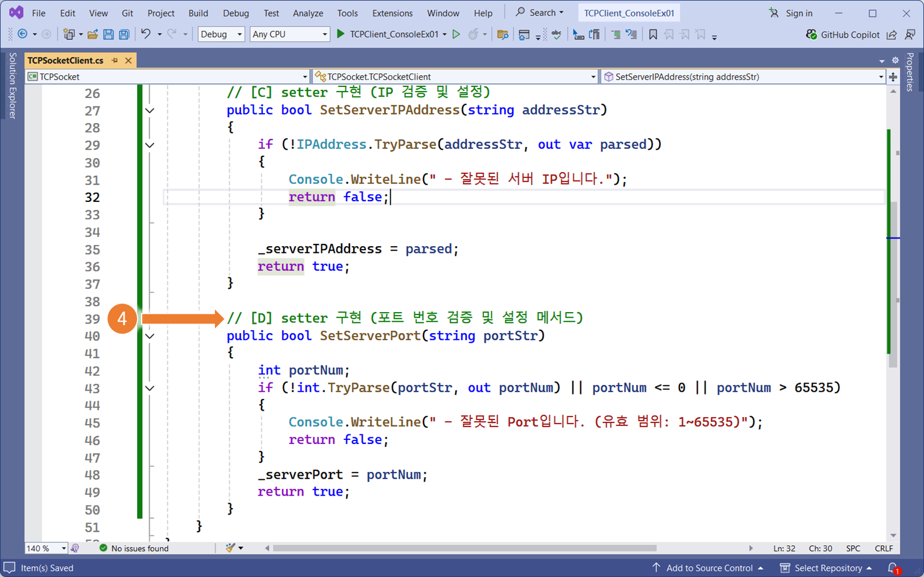Open the TCPSocket project scope dropdown
The width and height of the screenshot is (924, 577).
[168, 77]
